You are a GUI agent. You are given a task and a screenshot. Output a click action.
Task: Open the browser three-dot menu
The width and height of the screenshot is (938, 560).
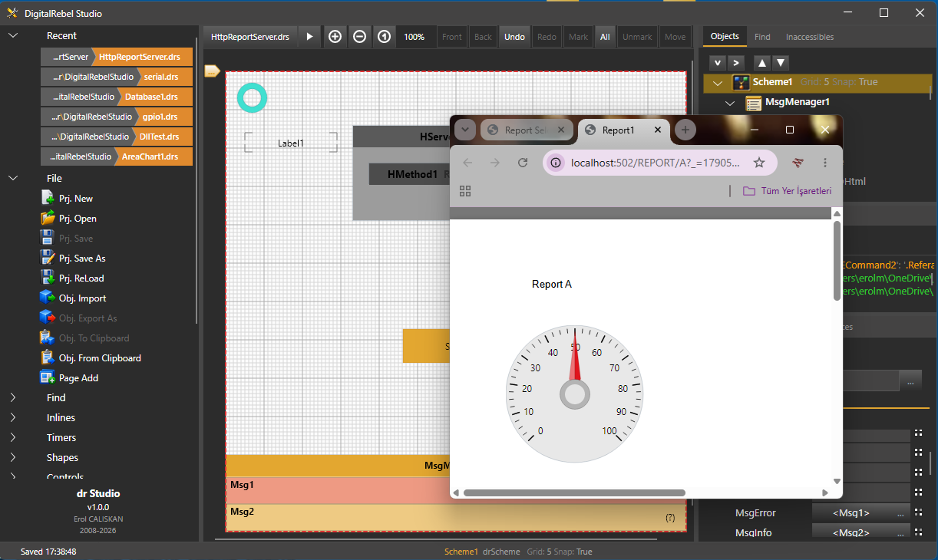825,163
